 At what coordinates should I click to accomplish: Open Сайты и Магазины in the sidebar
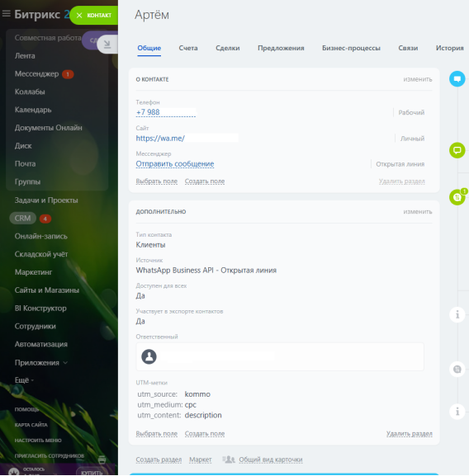[x=47, y=290]
